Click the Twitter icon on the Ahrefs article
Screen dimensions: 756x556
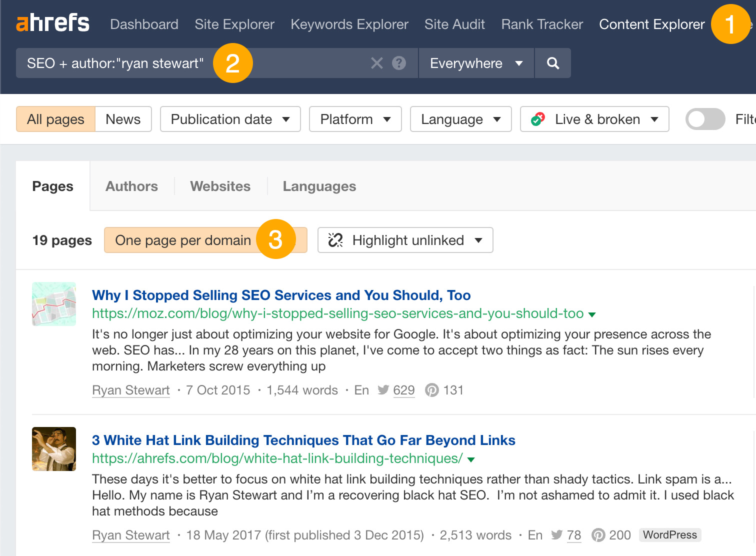click(x=556, y=535)
